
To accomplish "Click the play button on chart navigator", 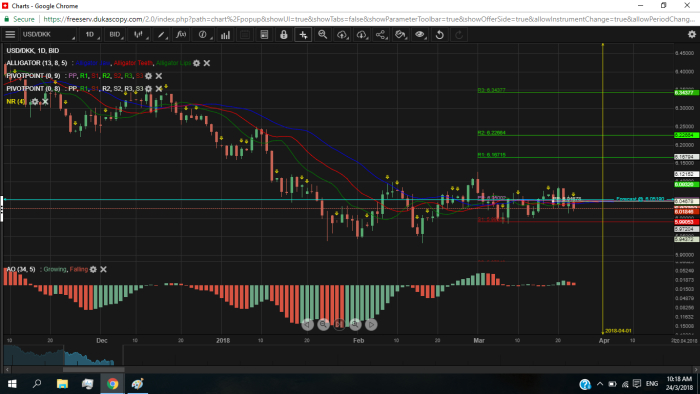I will pos(371,324).
